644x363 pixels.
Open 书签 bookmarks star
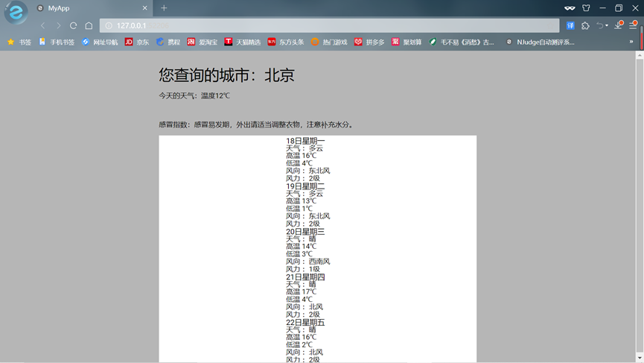(x=19, y=42)
